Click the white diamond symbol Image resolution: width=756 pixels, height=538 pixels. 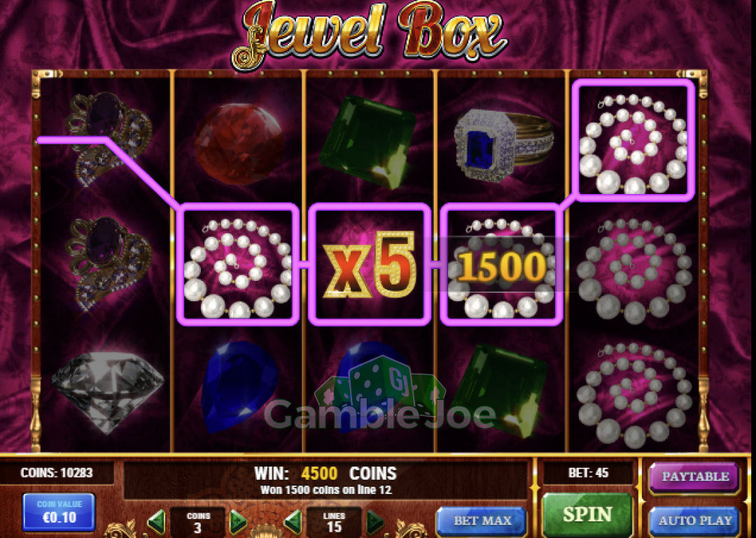click(107, 392)
